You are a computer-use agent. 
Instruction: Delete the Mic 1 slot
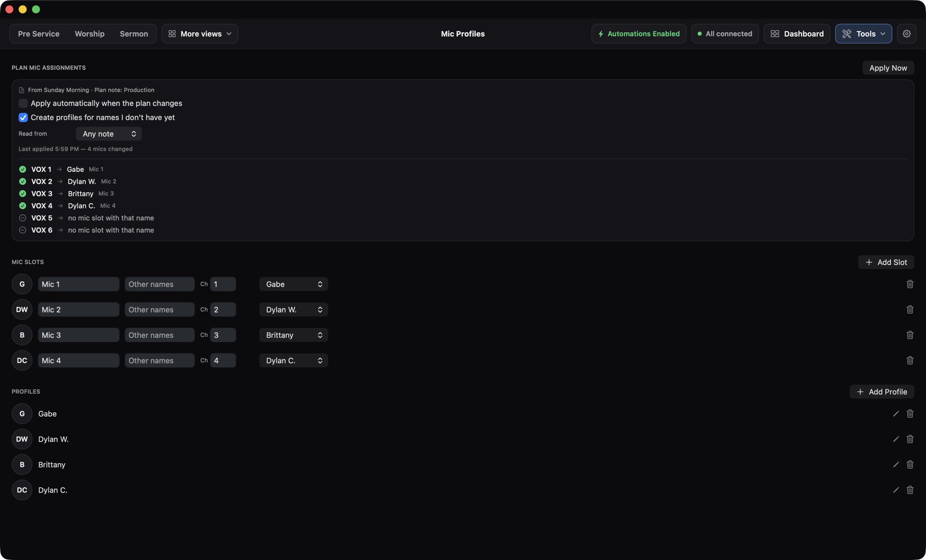click(910, 284)
